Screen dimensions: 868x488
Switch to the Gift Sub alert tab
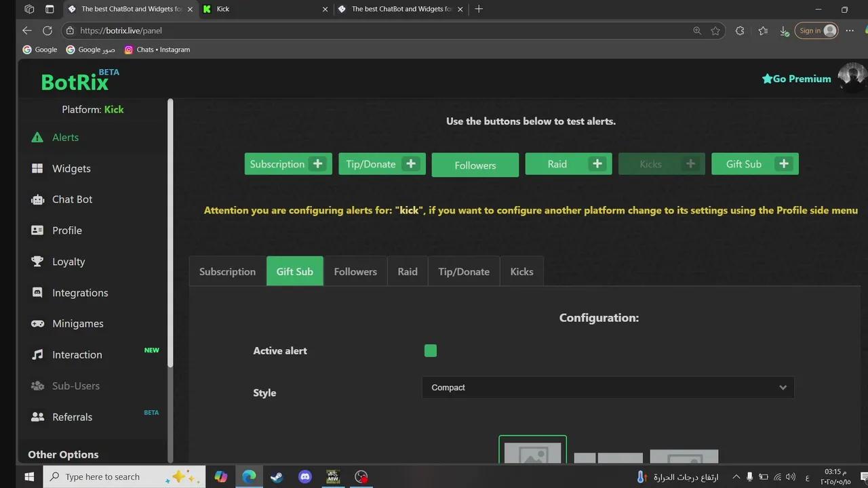295,271
